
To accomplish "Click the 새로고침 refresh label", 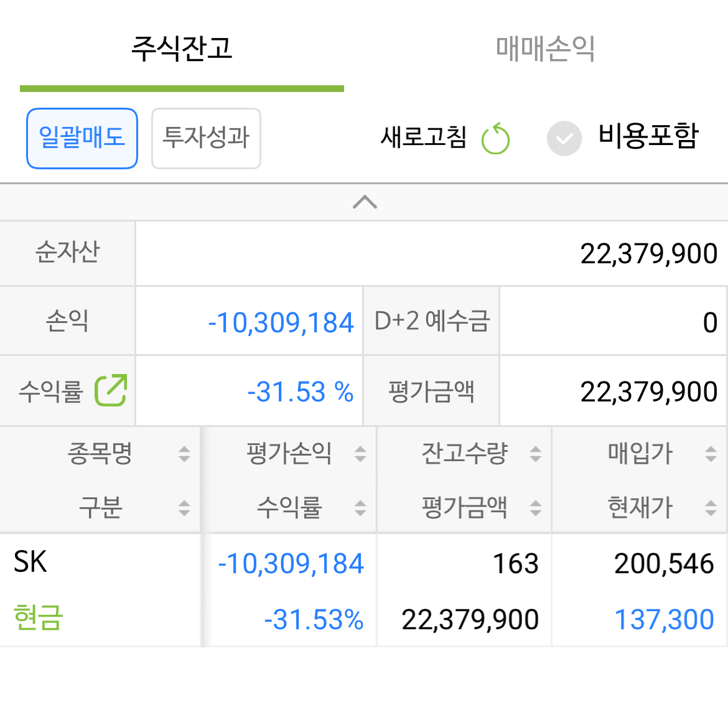I will coord(423,137).
